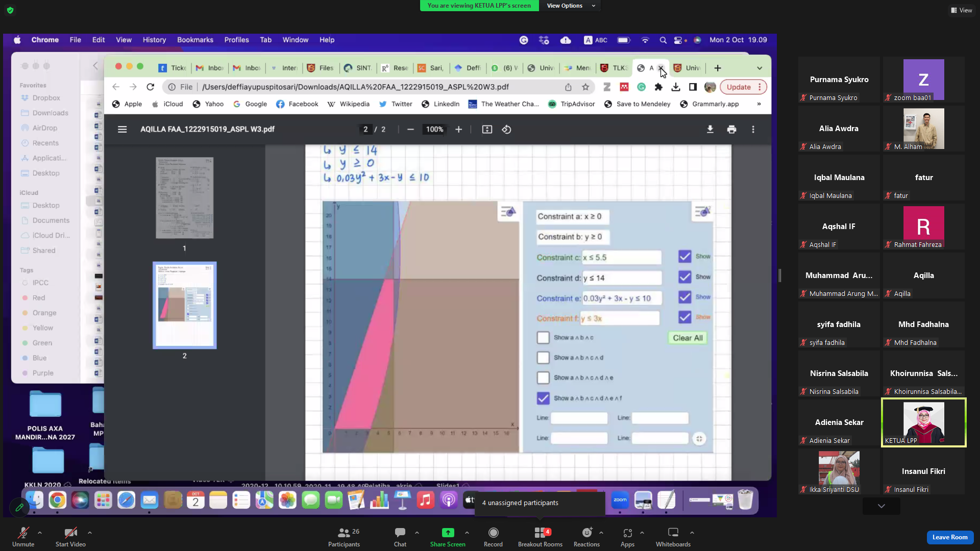This screenshot has width=980, height=551.
Task: Open Zoom Apps
Action: (x=627, y=537)
